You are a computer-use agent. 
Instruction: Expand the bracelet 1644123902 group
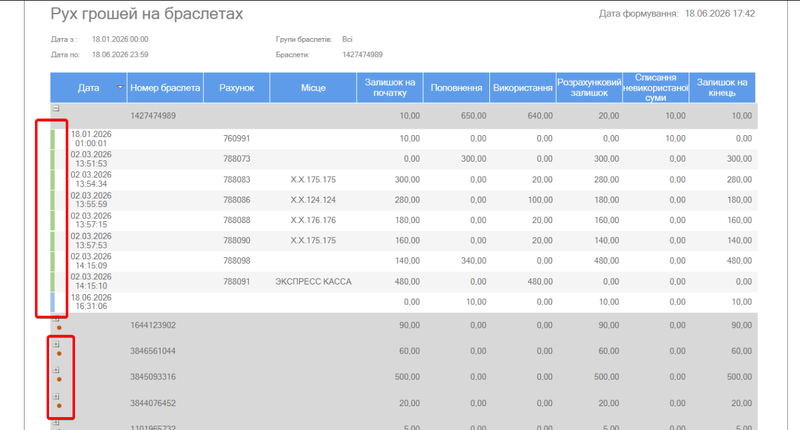coord(56,319)
